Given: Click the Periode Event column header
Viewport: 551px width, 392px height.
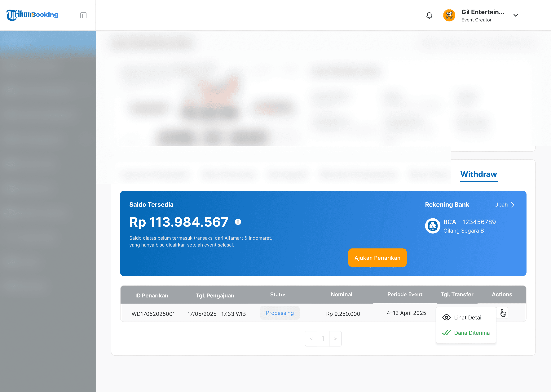Looking at the screenshot, I should [405, 294].
